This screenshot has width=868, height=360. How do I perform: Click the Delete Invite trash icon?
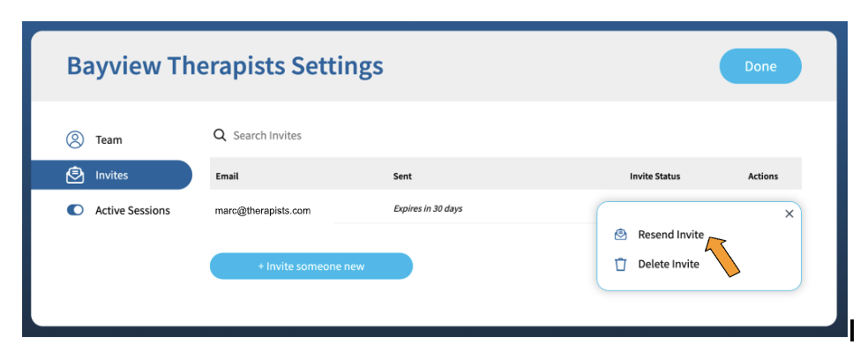pos(620,264)
